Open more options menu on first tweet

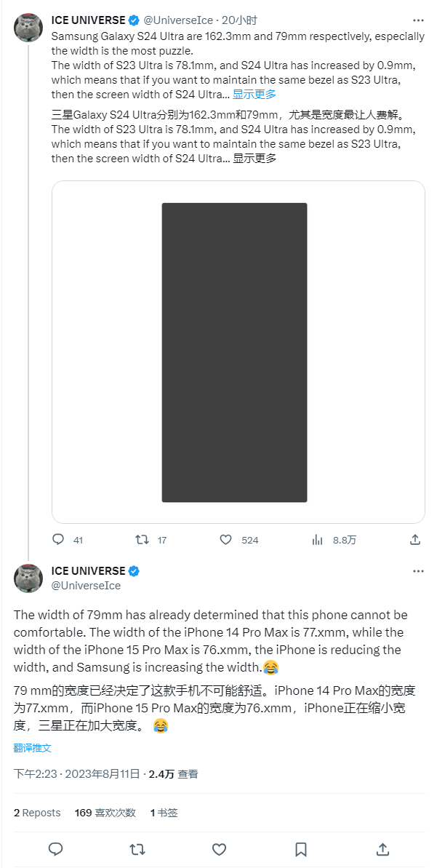click(418, 20)
